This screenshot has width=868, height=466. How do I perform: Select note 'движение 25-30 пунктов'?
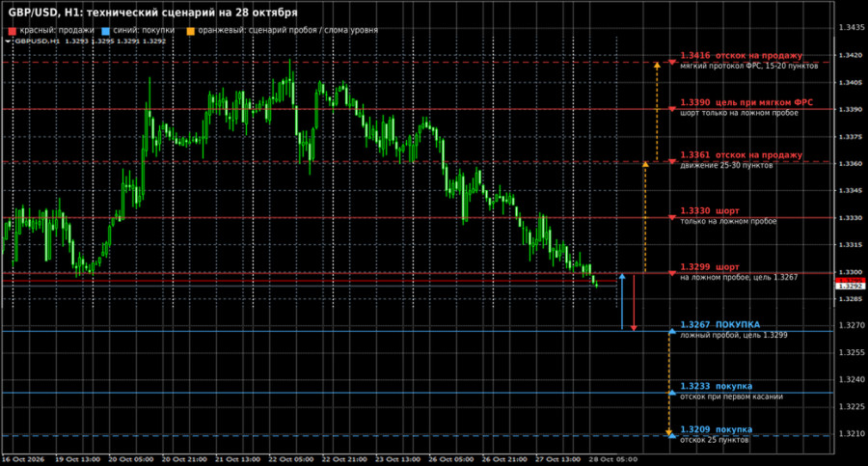pos(725,166)
